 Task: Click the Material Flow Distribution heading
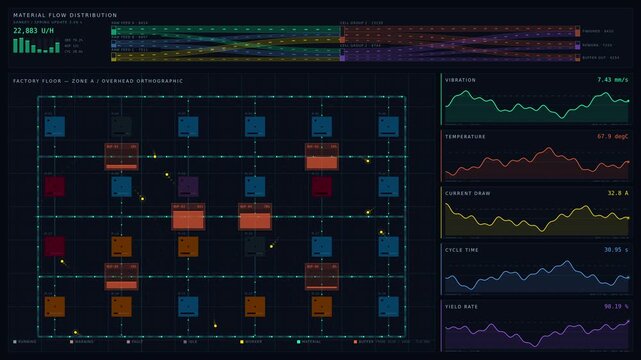[65, 15]
